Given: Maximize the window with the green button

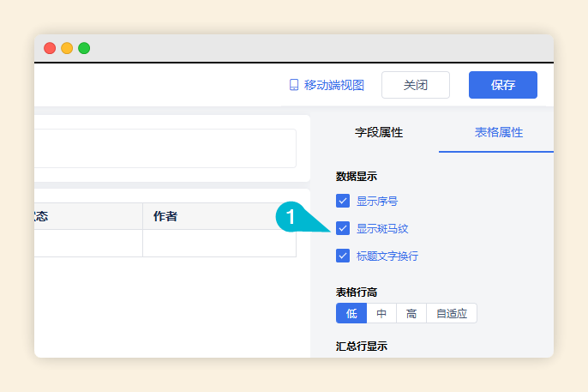Looking at the screenshot, I should click(84, 49).
